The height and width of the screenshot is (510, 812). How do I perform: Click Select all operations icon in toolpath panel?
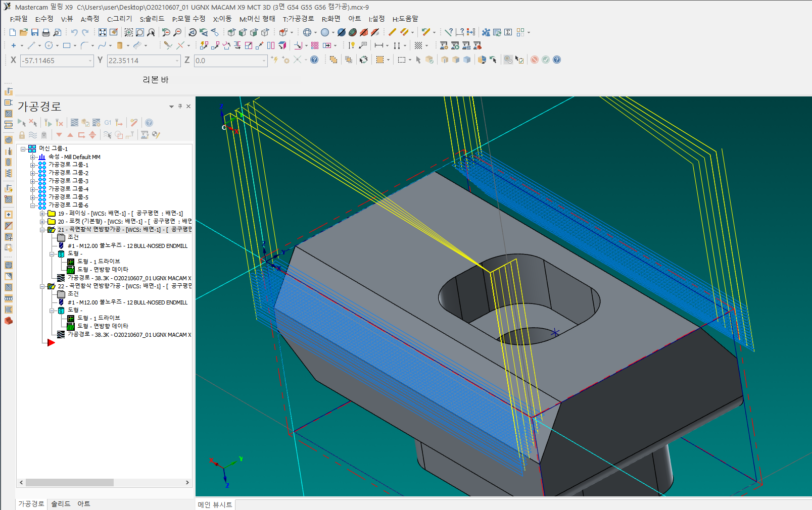[x=22, y=123]
